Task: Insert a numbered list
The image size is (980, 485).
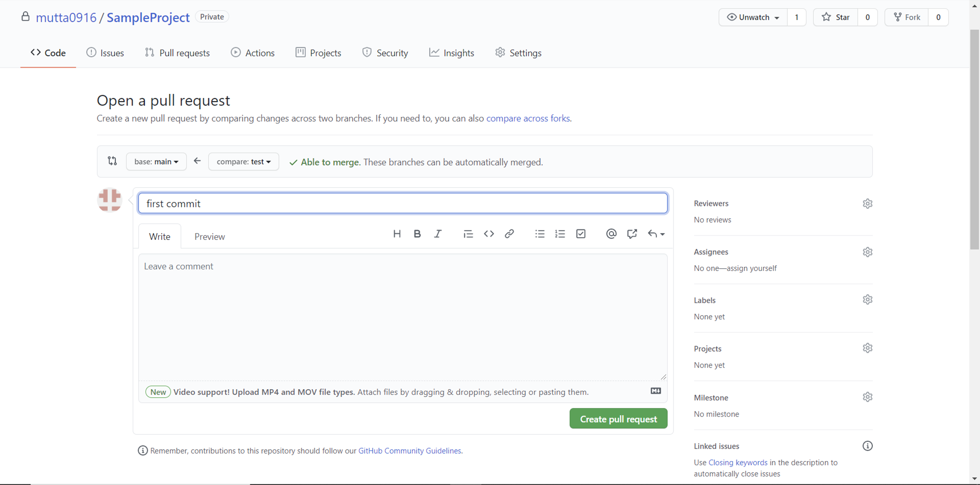Action: pyautogui.click(x=560, y=234)
